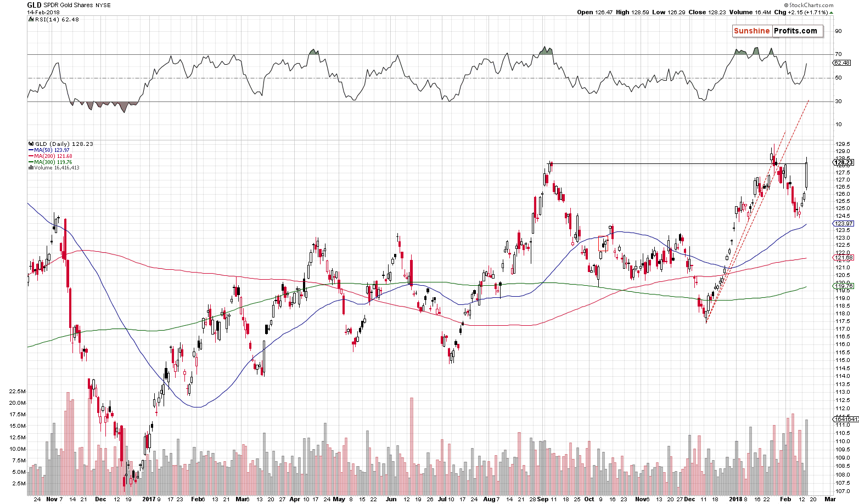Click the green MA(300) legend line swatch

tap(31, 162)
